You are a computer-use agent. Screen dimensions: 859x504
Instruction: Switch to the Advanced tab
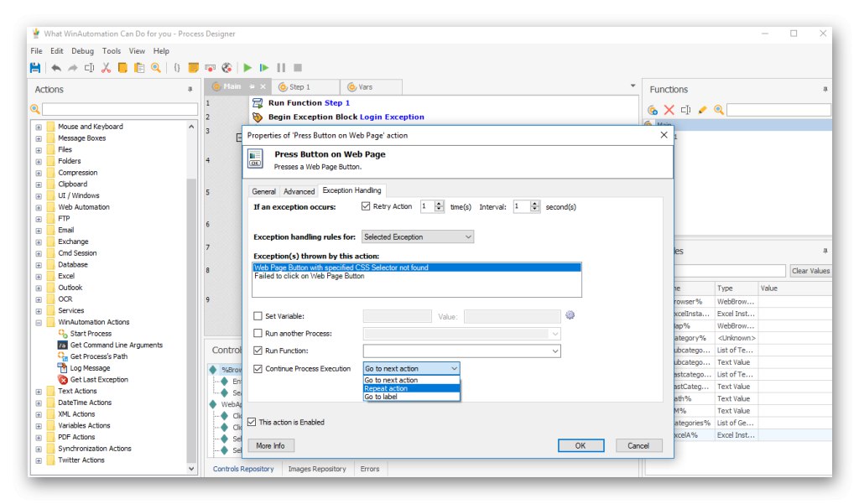(299, 191)
